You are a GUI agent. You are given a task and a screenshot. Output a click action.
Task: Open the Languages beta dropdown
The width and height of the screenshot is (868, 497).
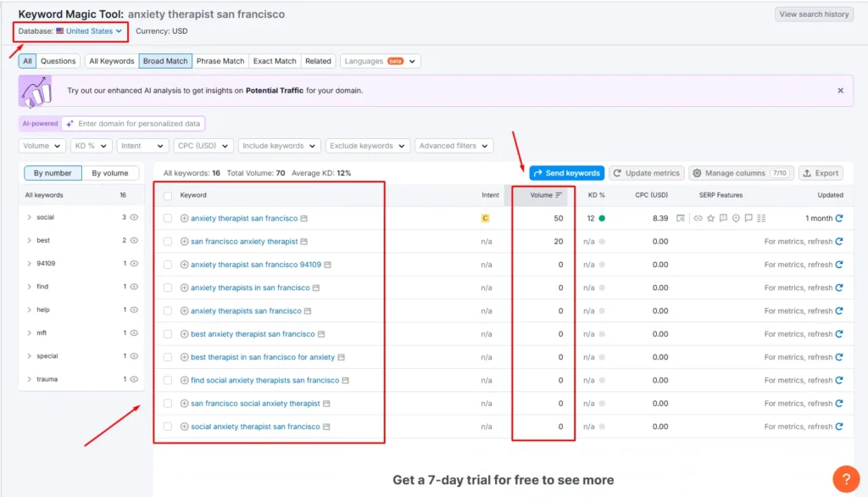coord(381,61)
